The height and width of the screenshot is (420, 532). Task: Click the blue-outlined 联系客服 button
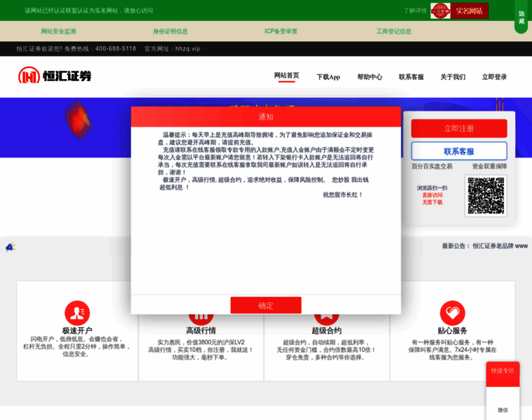point(459,151)
